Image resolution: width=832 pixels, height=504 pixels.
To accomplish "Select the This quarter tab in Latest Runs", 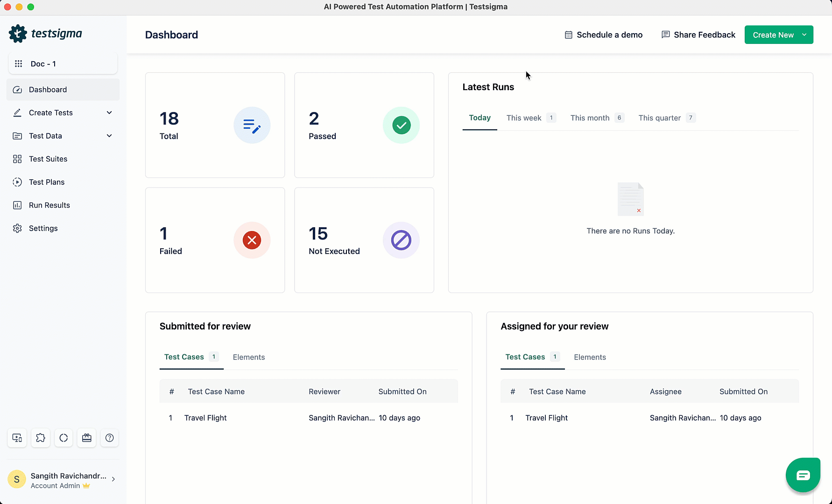I will coord(660,118).
